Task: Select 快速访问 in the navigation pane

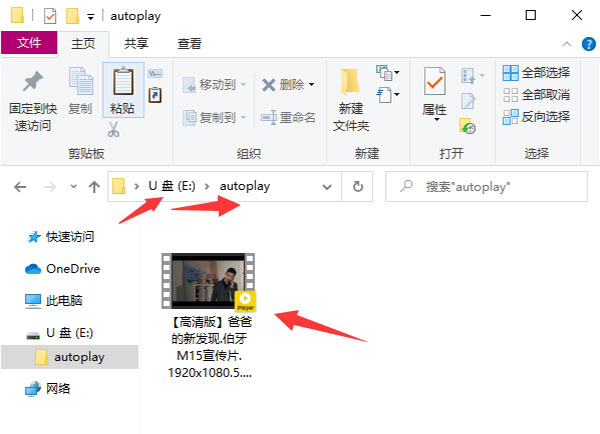Action: 60,237
